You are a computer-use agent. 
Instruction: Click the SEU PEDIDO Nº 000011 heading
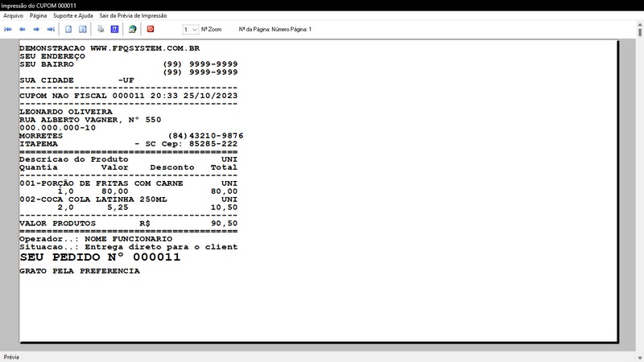pyautogui.click(x=100, y=257)
